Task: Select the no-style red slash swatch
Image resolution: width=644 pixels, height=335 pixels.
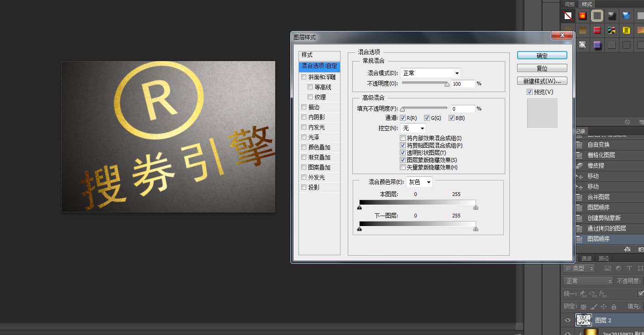Action: tap(568, 16)
